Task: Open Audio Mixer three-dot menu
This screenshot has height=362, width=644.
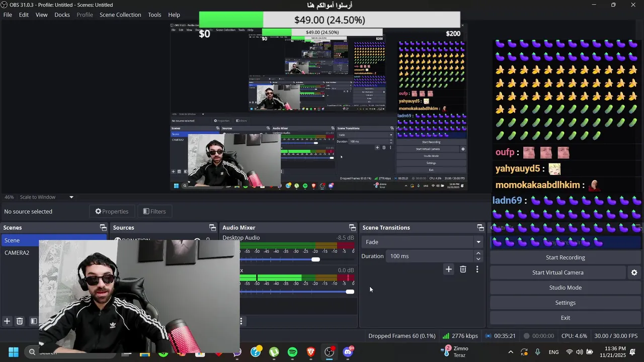Action: coord(242,321)
